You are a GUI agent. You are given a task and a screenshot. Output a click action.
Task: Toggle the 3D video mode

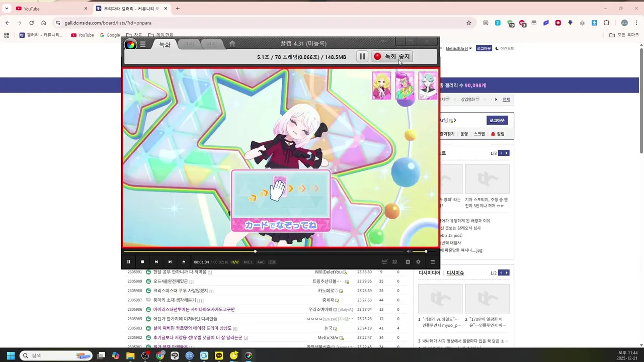394,261
